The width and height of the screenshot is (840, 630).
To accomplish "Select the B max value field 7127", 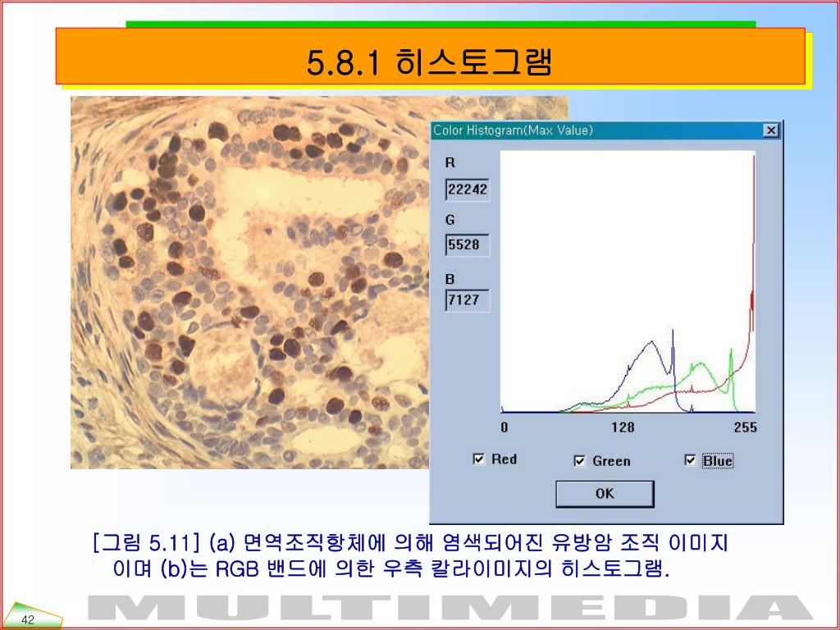I will tap(468, 300).
